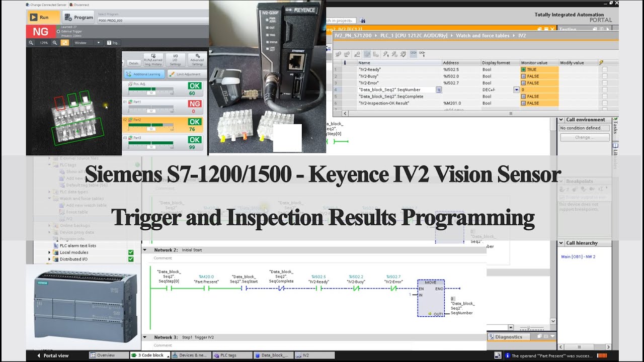Click Enable peripheral outputs icon
Viewport: 644px width, 362px height.
coord(403,54)
